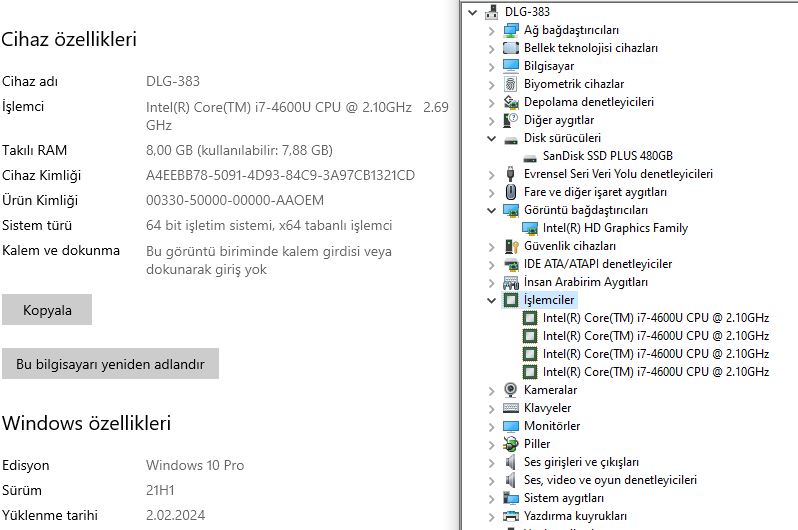Expand Ağ bağdaştırıcıları category arrow

point(492,31)
